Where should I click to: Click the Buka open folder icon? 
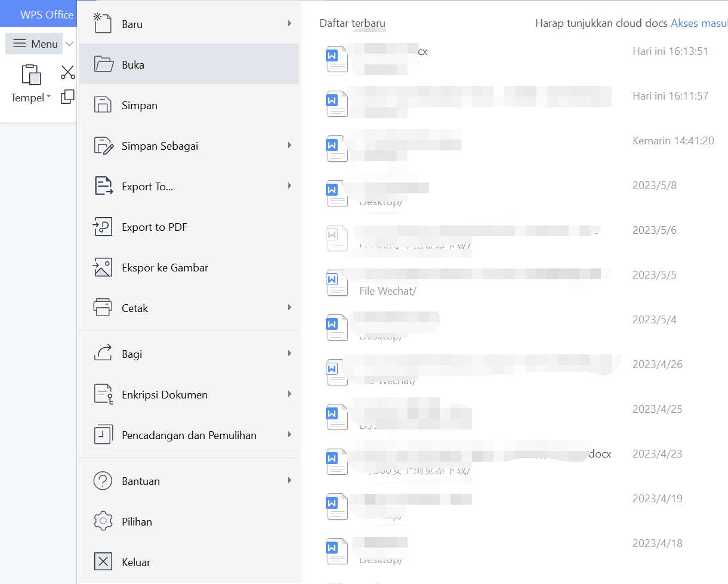point(103,64)
